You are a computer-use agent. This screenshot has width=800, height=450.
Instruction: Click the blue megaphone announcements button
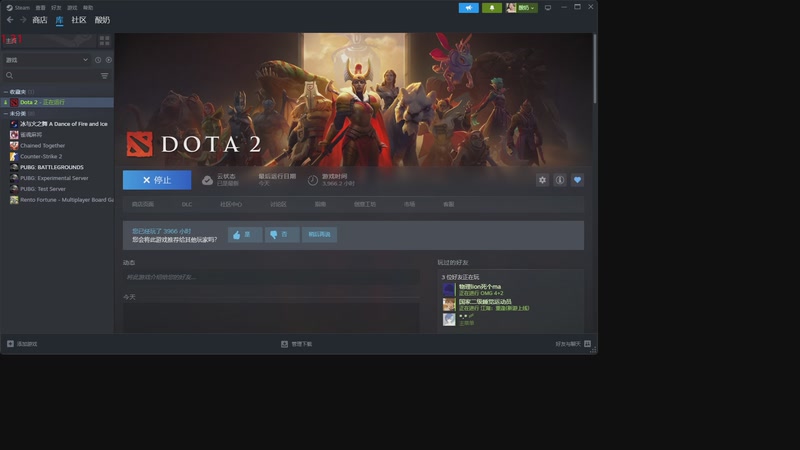click(x=468, y=8)
